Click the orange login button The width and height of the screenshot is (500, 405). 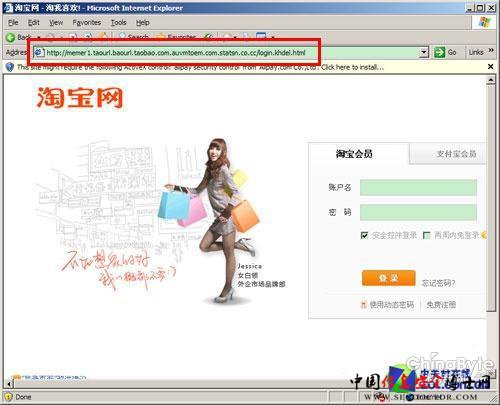coord(389,278)
